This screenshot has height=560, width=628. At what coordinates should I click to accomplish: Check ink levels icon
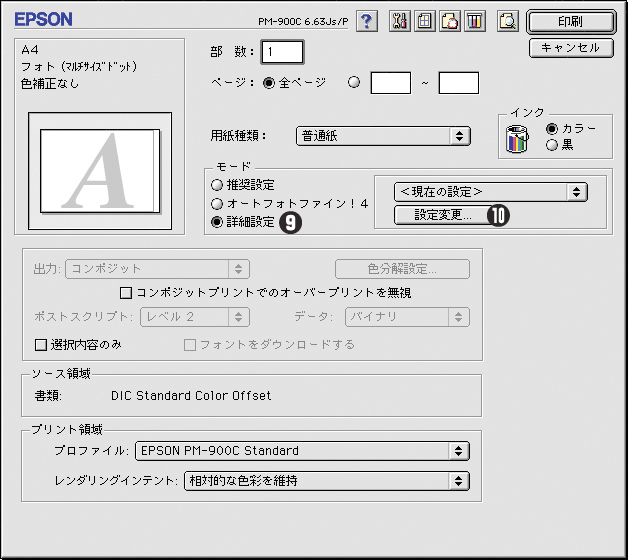pos(475,21)
